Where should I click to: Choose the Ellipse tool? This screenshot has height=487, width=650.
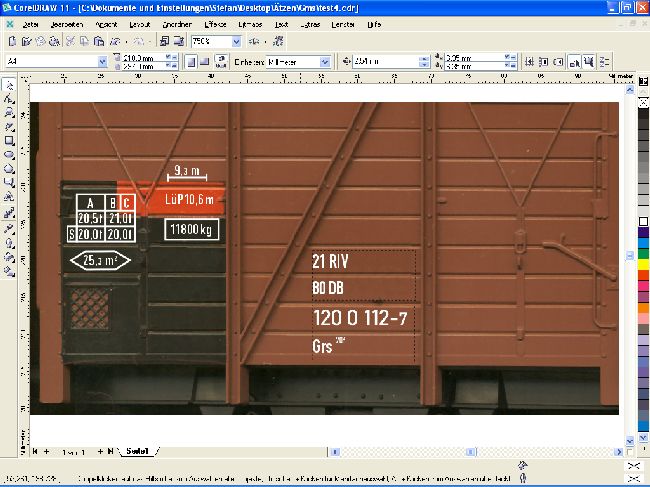9,155
